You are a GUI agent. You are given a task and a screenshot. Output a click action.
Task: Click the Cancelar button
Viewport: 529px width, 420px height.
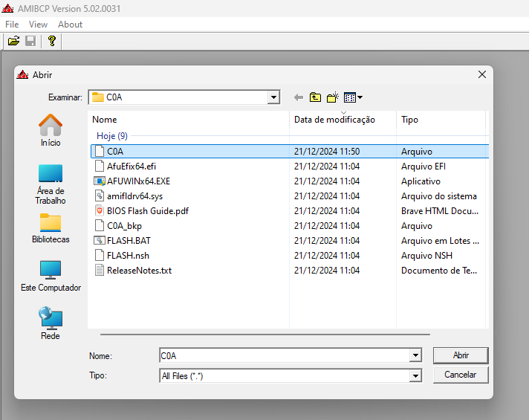[461, 375]
